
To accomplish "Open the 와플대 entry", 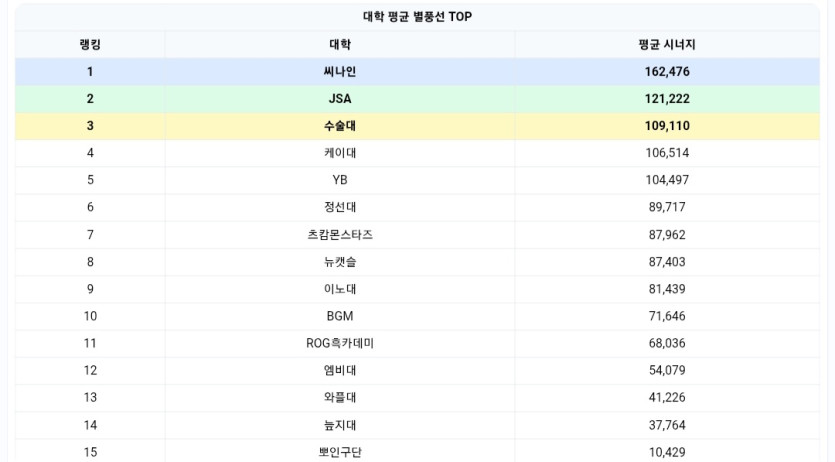I will (x=340, y=398).
